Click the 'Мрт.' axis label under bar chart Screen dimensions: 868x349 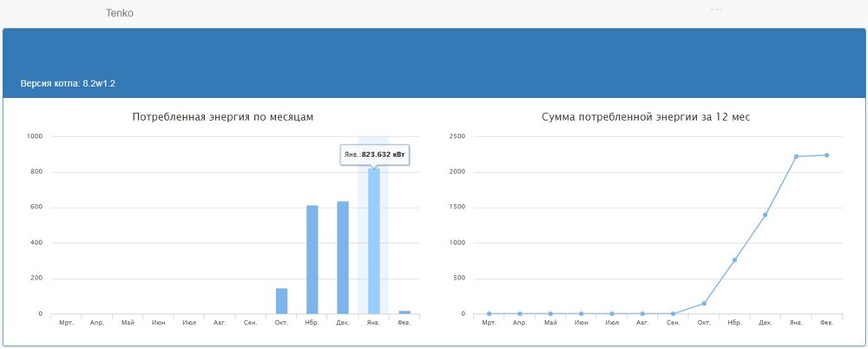click(67, 322)
